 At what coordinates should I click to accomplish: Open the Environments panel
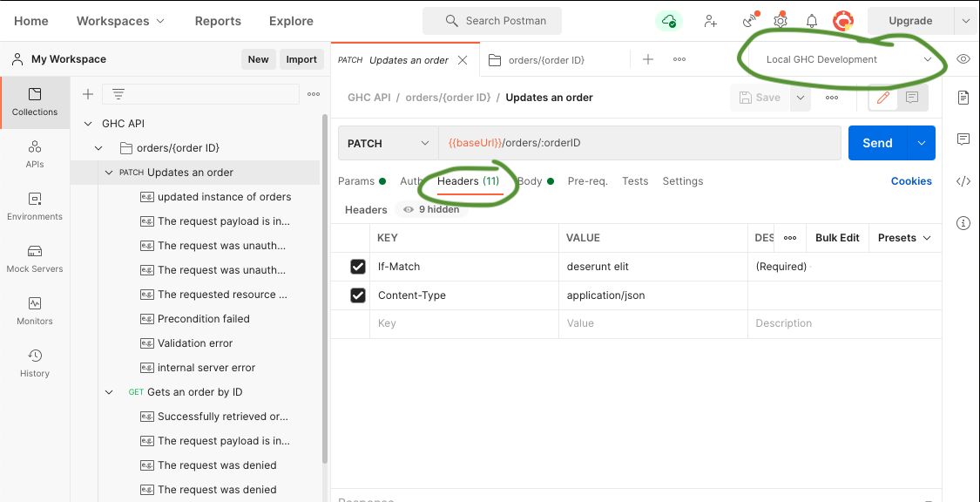pyautogui.click(x=35, y=207)
